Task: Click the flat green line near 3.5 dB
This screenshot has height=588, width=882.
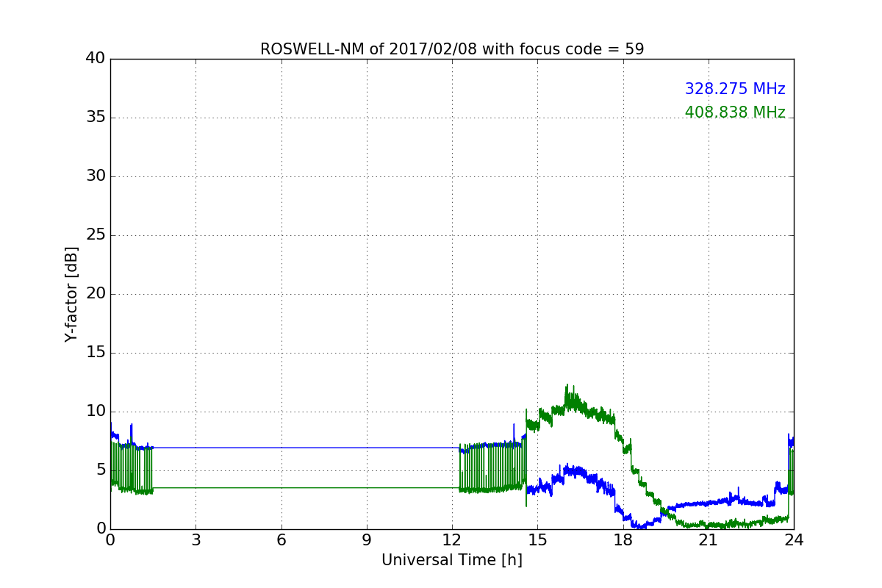Action: point(305,487)
